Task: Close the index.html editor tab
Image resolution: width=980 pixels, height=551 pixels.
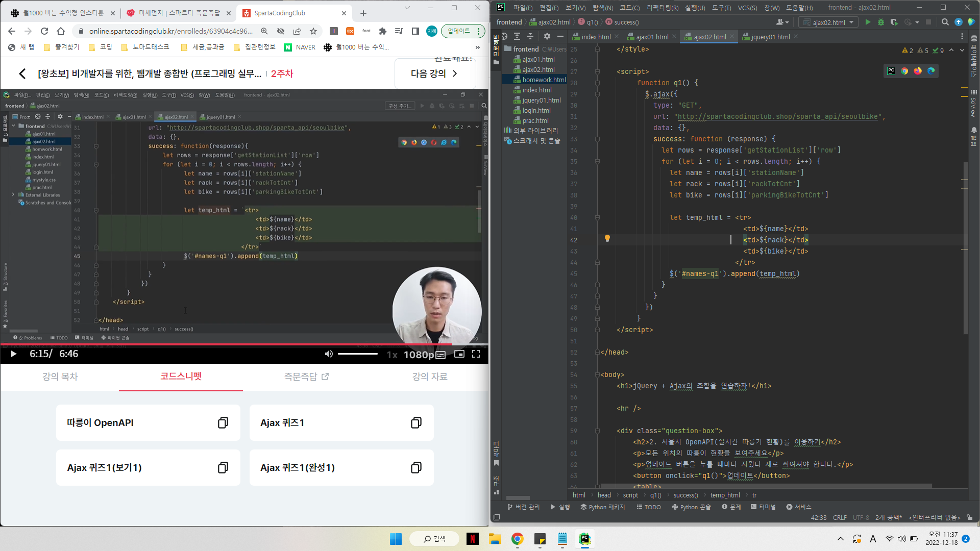Action: pos(617,37)
